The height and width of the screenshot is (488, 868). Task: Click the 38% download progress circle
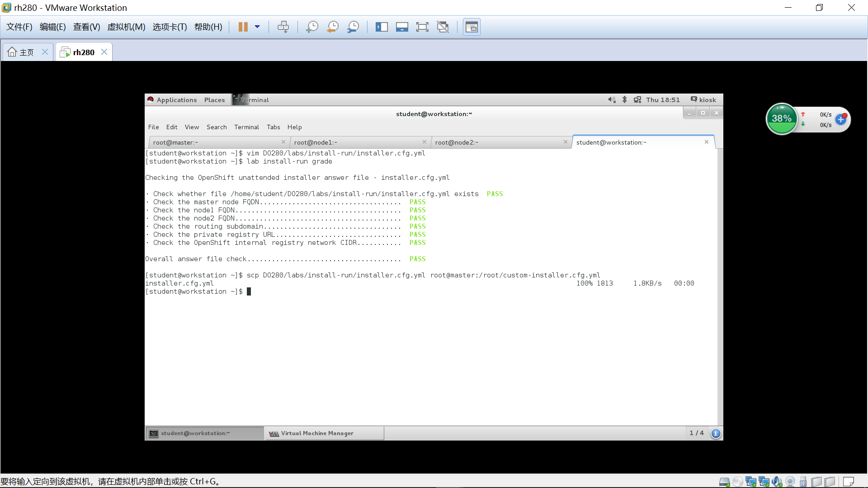point(782,119)
